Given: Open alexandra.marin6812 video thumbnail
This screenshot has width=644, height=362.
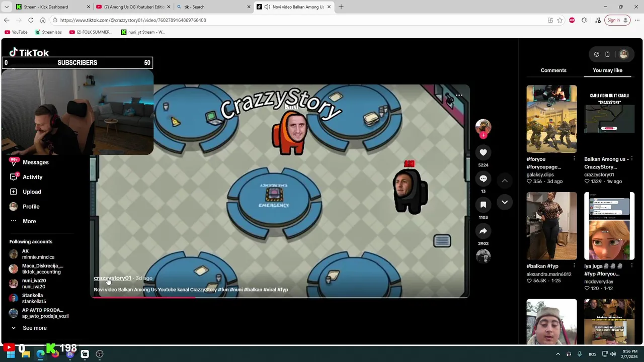Looking at the screenshot, I should click(551, 226).
